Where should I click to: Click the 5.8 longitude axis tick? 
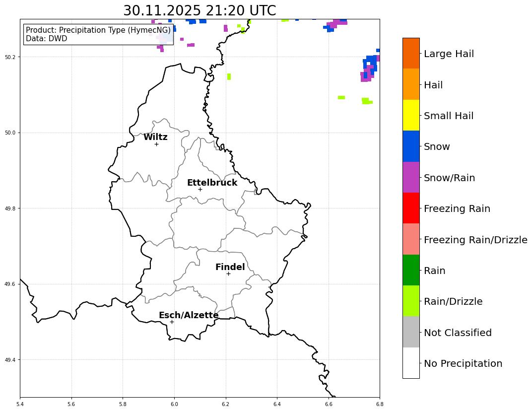pyautogui.click(x=123, y=404)
